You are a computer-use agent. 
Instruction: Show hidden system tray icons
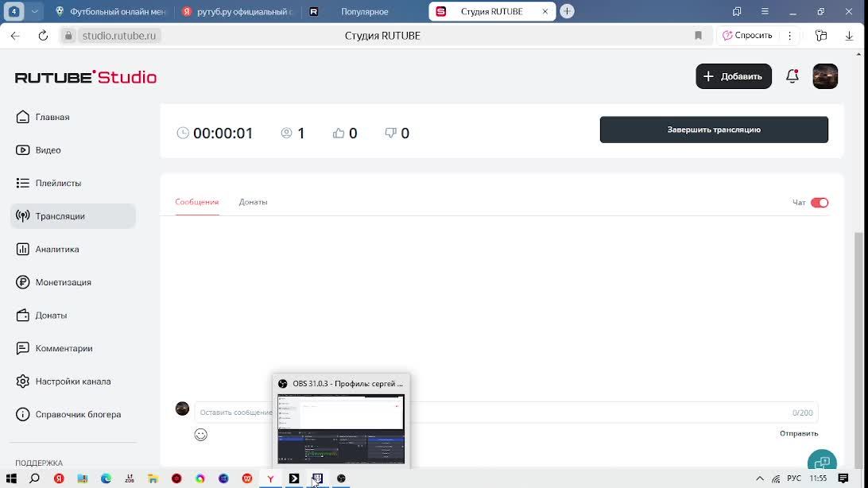(x=760, y=478)
